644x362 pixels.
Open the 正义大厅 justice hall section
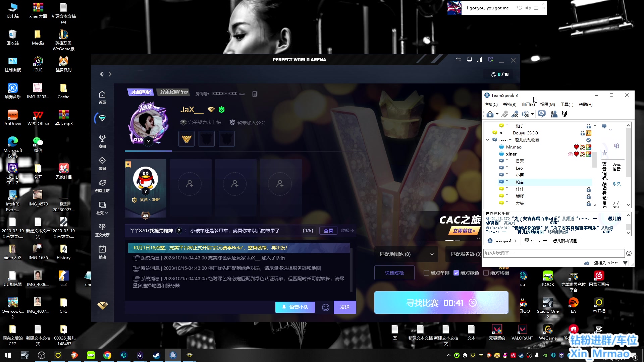point(102,230)
